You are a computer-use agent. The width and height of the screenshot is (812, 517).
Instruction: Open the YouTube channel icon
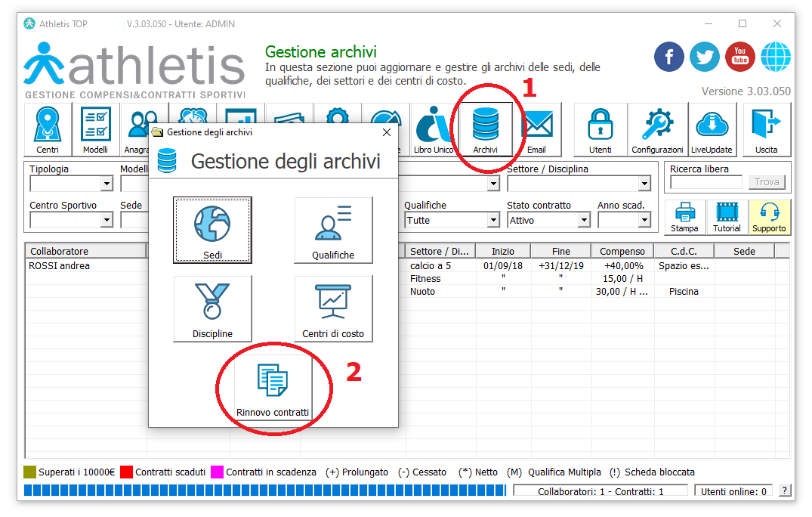pyautogui.click(x=740, y=57)
